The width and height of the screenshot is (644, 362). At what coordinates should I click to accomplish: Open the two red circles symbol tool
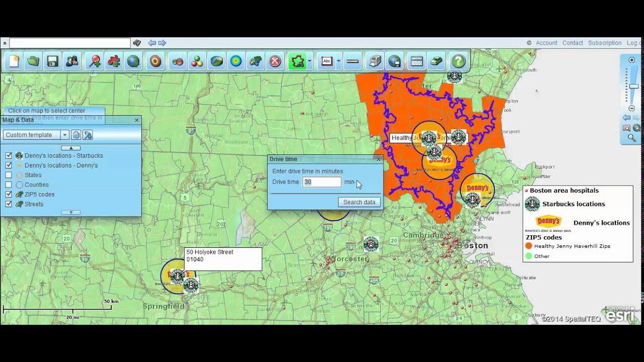click(178, 61)
